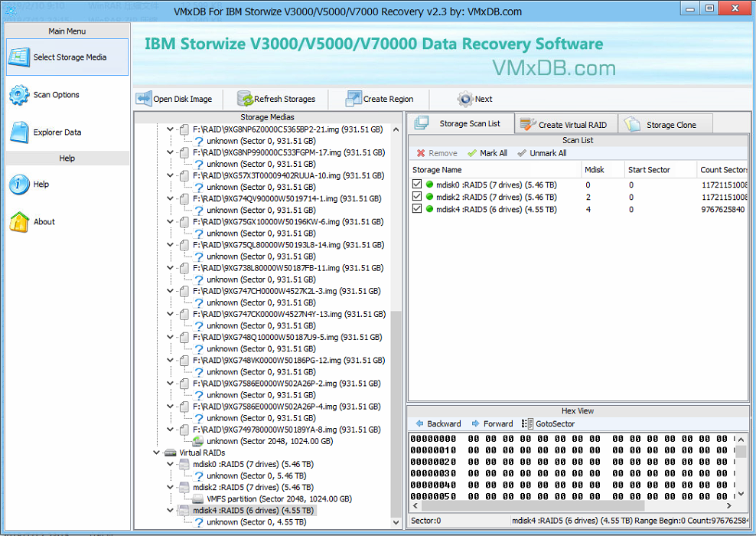756x536 pixels.
Task: Click the Storage Clone tab icon
Action: (x=631, y=125)
